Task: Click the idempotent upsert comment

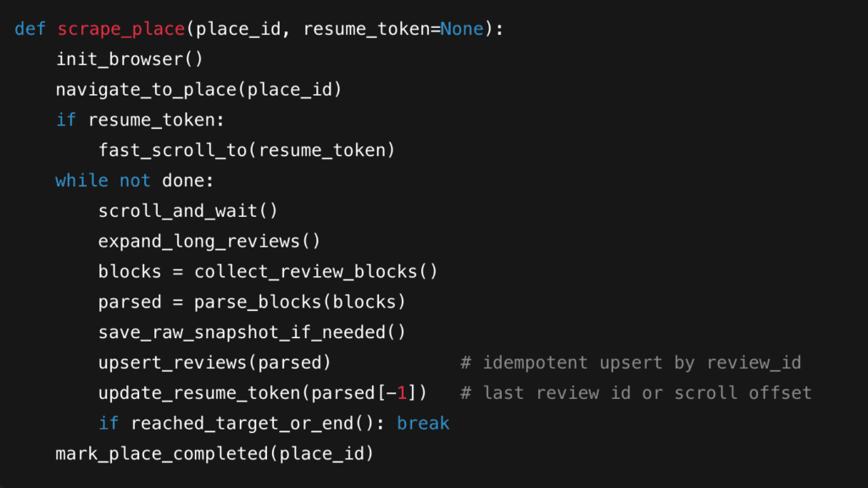Action: coord(631,363)
